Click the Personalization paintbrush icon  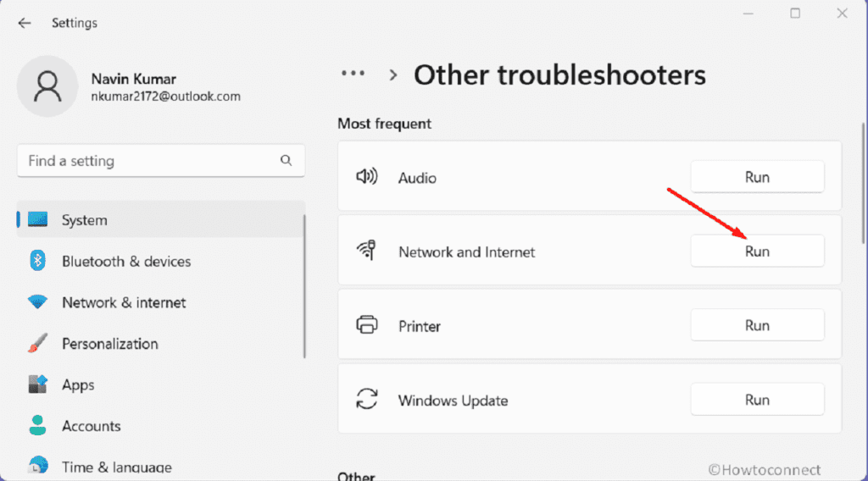pos(37,343)
